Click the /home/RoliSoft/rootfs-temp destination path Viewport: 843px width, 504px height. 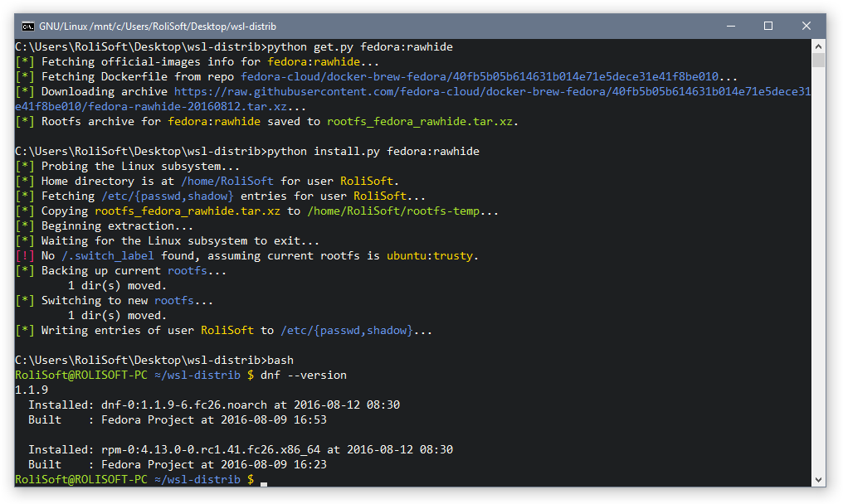coord(393,211)
